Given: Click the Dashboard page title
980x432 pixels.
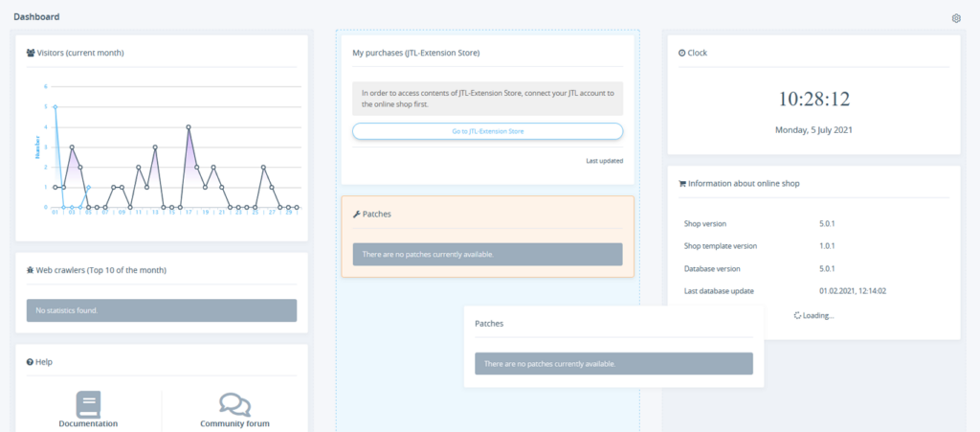Looking at the screenshot, I should coord(37,17).
